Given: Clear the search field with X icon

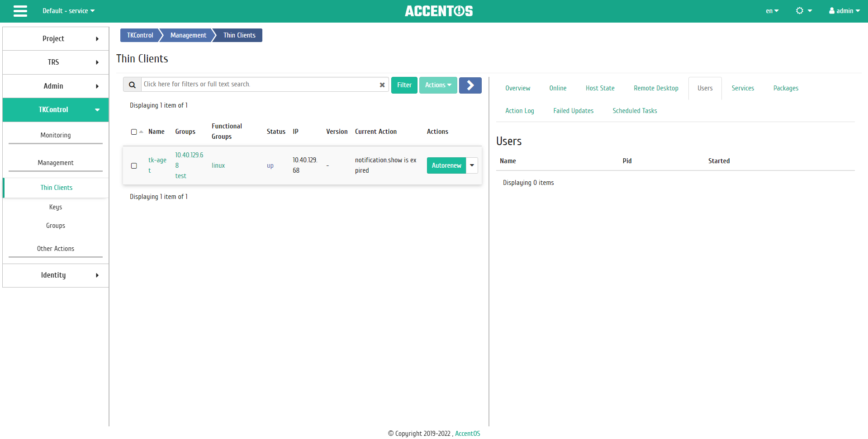Looking at the screenshot, I should 382,85.
